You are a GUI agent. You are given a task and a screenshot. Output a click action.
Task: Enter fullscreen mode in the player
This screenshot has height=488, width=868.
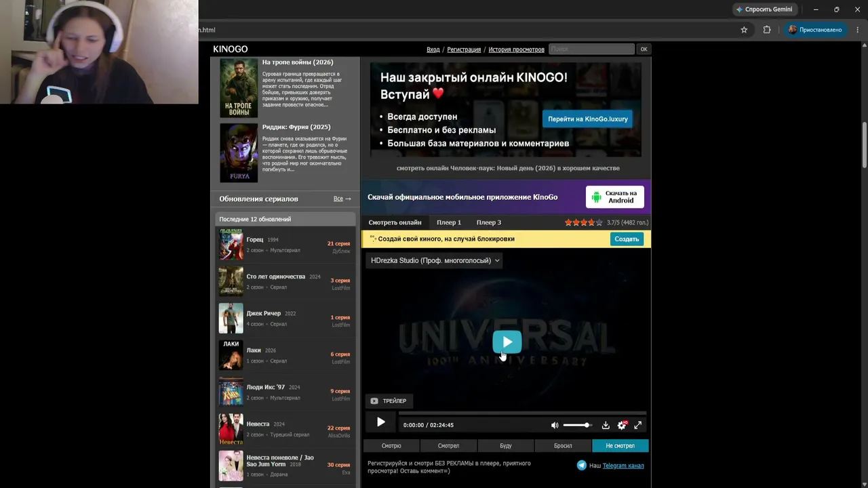coord(637,425)
